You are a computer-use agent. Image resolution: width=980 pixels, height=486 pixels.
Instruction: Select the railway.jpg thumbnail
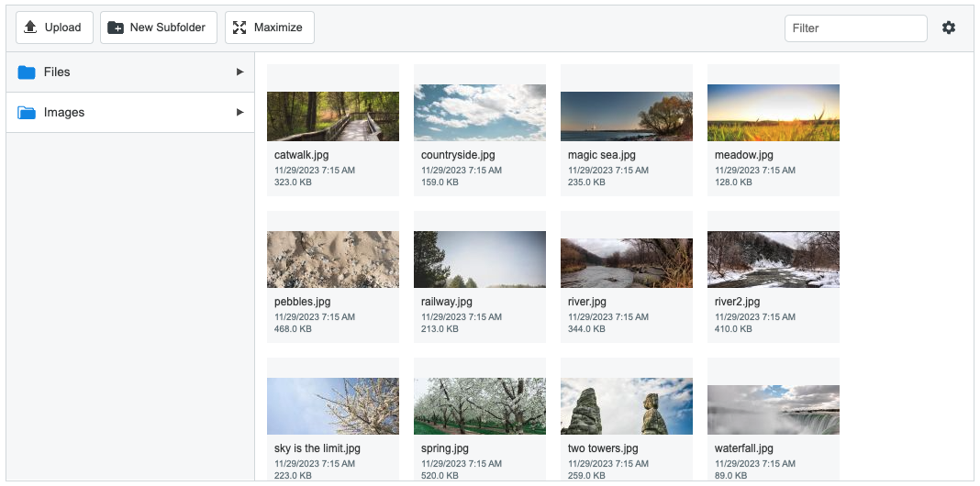(480, 260)
